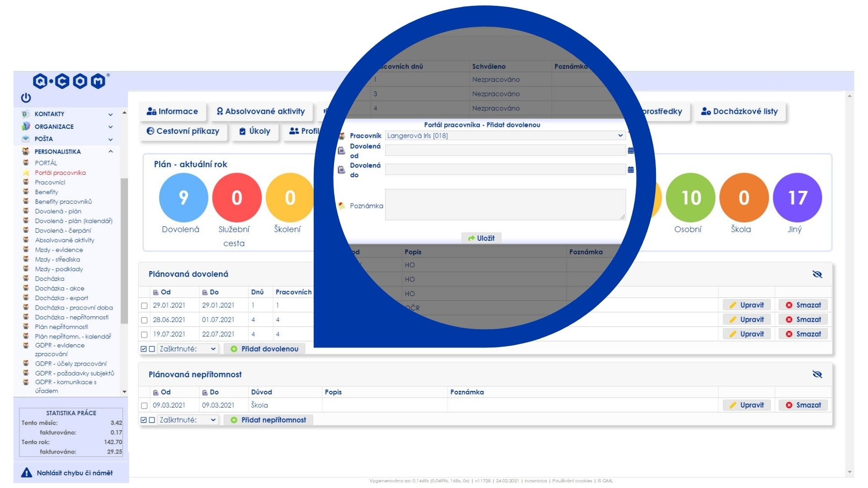The height and width of the screenshot is (488, 868).
Task: Expand the Organizace menu section
Action: point(110,127)
